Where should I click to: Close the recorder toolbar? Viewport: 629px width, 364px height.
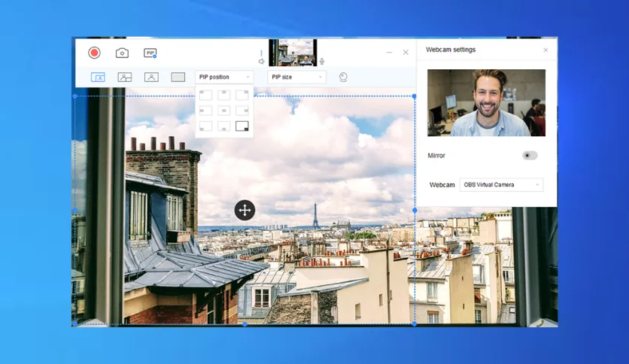pyautogui.click(x=406, y=53)
